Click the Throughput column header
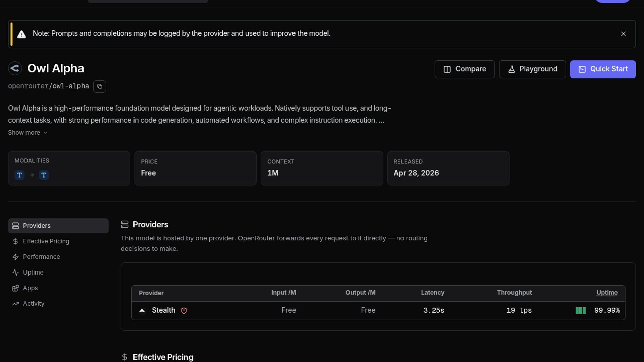 (514, 293)
